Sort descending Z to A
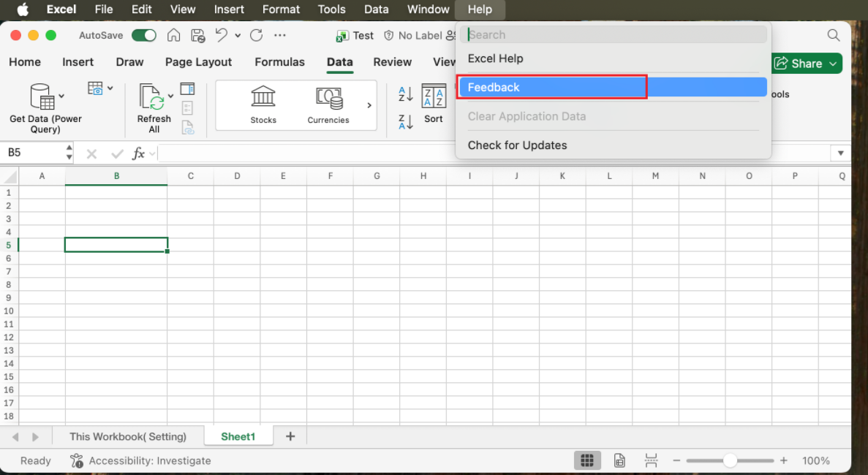 [x=406, y=121]
